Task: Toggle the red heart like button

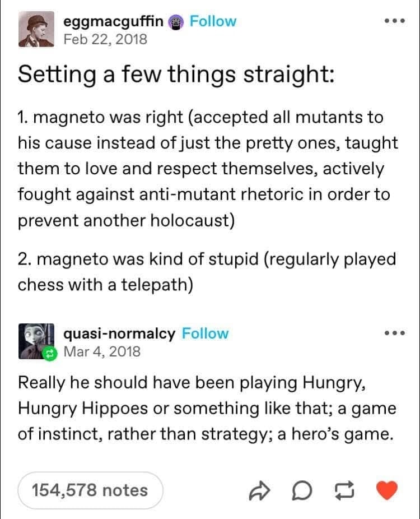Action: [x=387, y=490]
